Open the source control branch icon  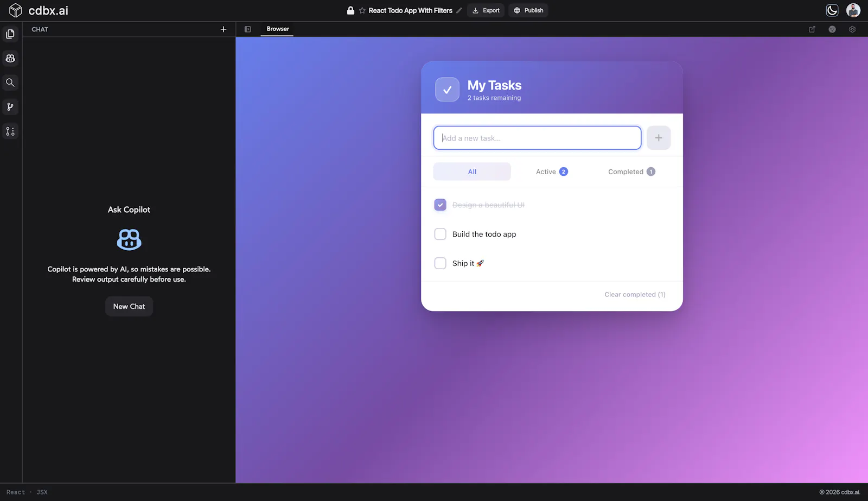(10, 107)
